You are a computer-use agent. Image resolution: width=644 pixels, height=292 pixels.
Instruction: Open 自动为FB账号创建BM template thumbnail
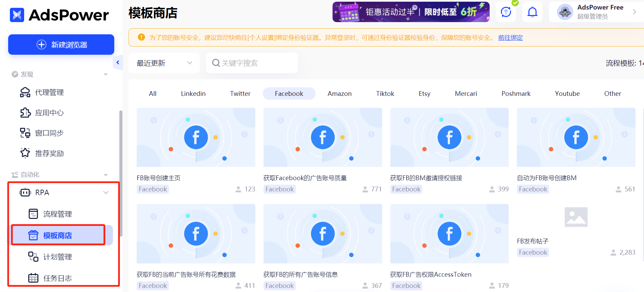point(576,137)
